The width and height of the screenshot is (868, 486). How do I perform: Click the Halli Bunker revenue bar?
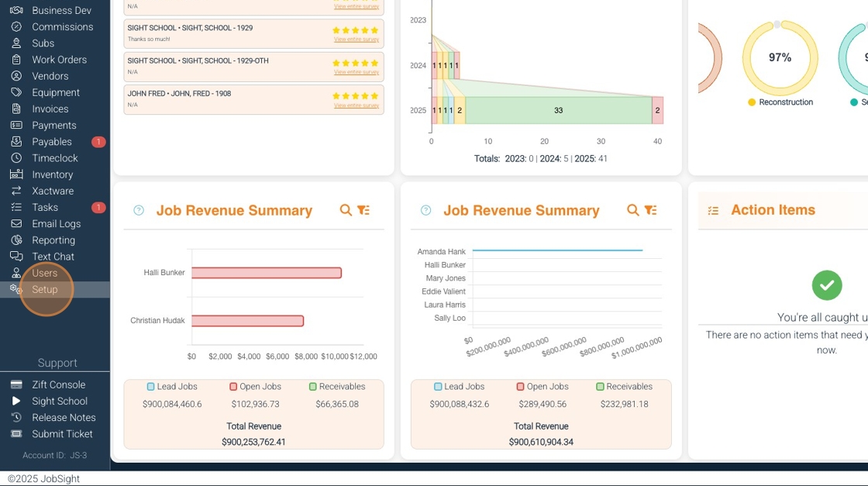coord(267,273)
